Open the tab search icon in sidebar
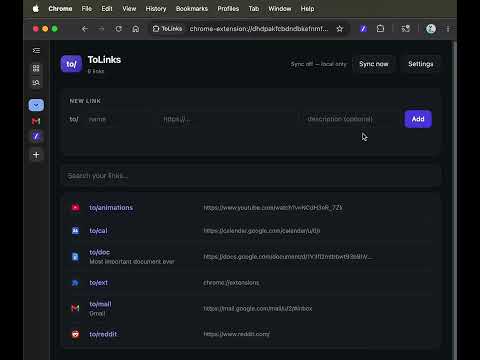480x360 pixels. tap(36, 83)
